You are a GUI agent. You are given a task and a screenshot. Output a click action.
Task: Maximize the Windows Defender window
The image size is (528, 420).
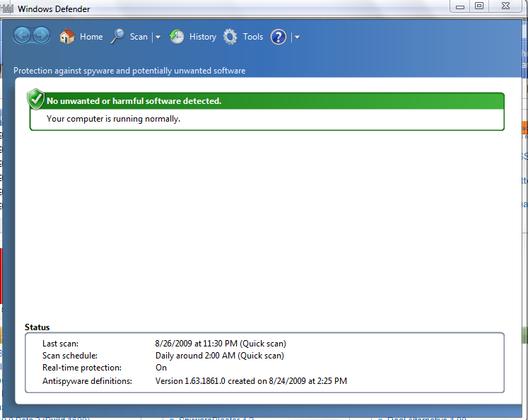(479, 6)
